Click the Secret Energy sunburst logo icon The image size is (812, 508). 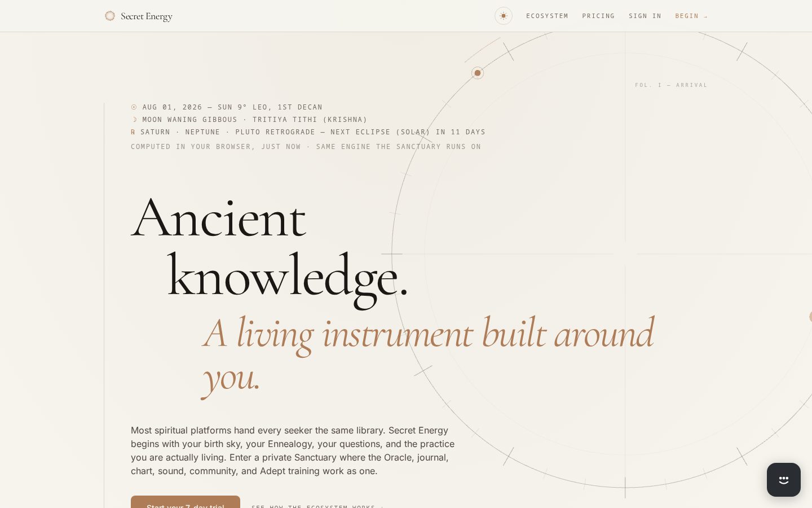(110, 16)
